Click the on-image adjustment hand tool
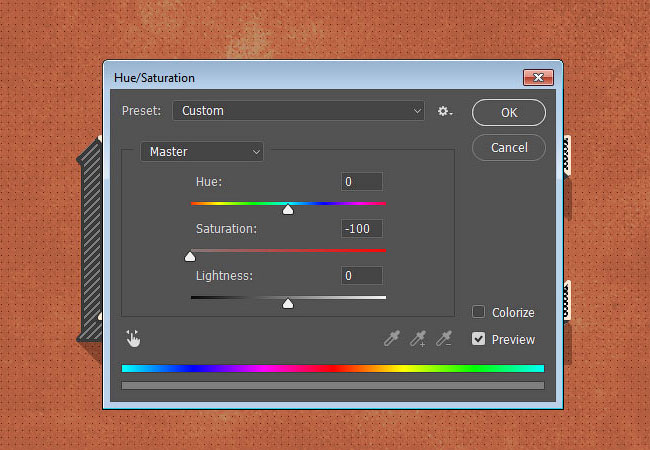Image resolution: width=650 pixels, height=450 pixels. coord(133,339)
